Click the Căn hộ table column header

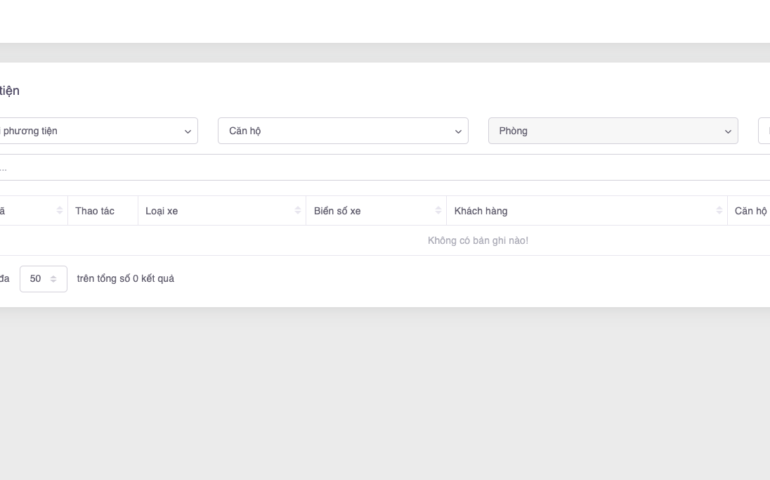[x=750, y=211]
